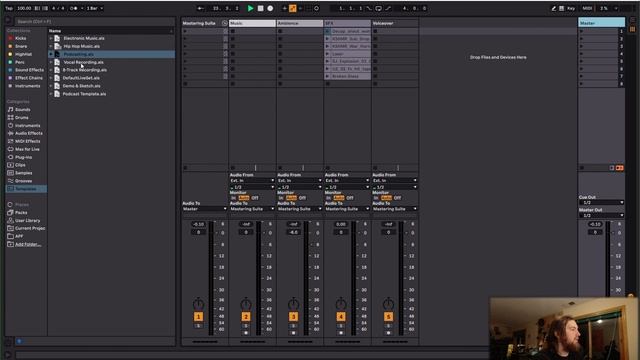Image resolution: width=640 pixels, height=360 pixels.
Task: Arm the Arrangement Record button
Action: [x=270, y=8]
